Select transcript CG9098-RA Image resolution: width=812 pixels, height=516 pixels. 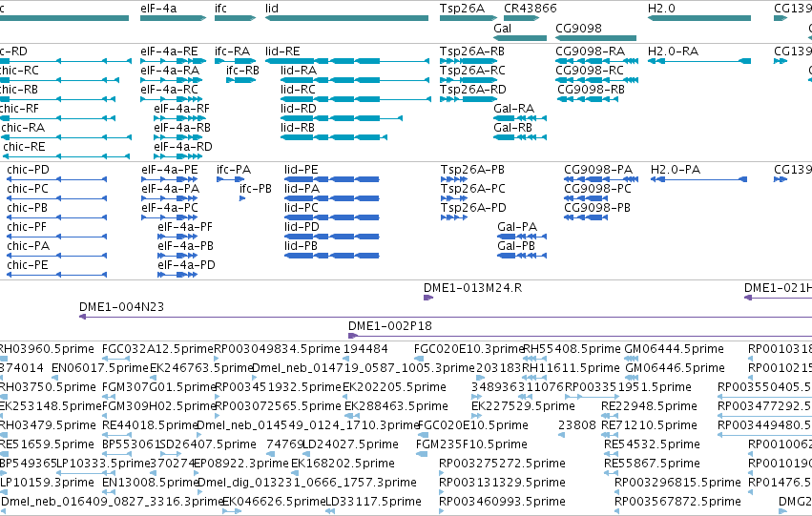tap(597, 61)
